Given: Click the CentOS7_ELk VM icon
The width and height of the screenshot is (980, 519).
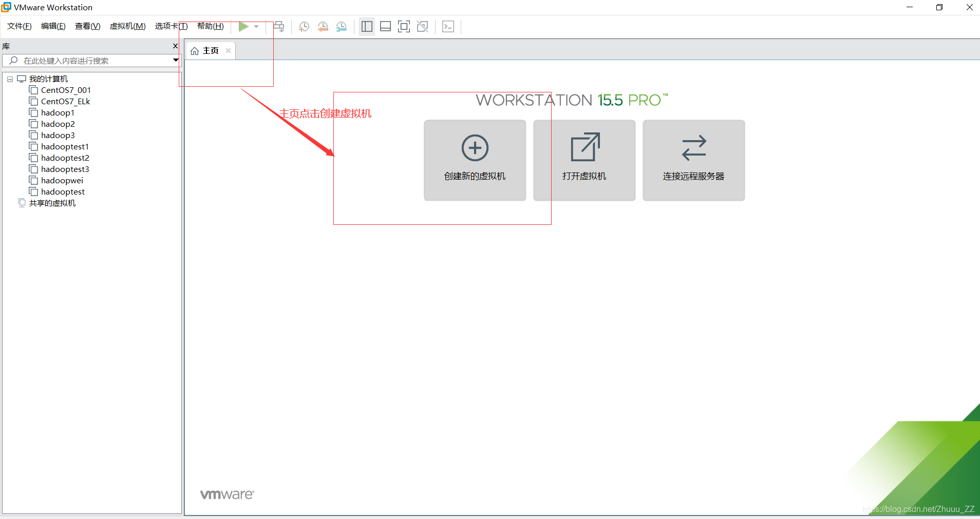Looking at the screenshot, I should click(33, 101).
